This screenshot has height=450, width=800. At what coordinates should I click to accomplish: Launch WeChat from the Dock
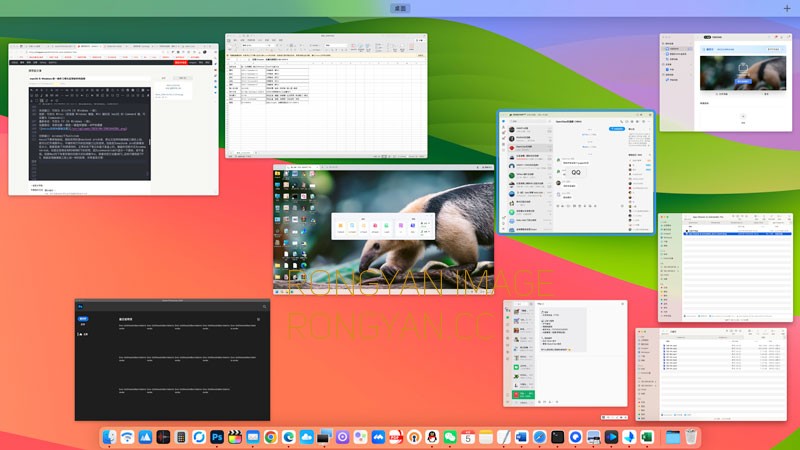click(x=450, y=437)
